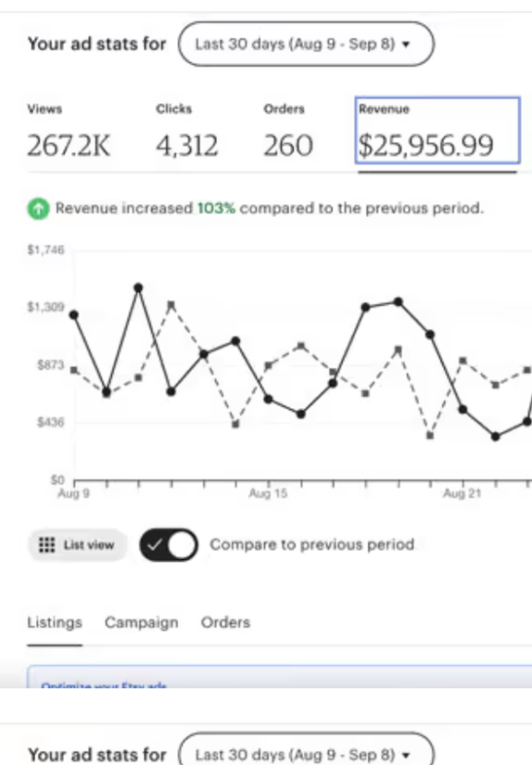This screenshot has width=532, height=765.
Task: Switch to the Campaign tab
Action: [x=140, y=622]
